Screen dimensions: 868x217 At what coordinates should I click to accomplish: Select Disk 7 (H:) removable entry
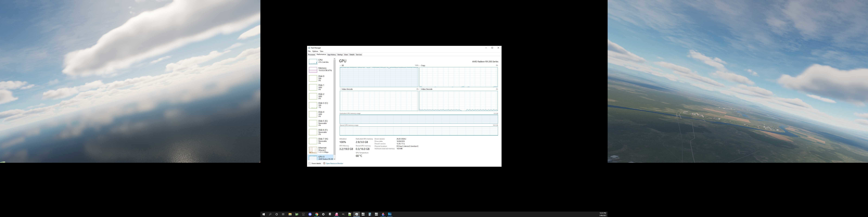320,141
